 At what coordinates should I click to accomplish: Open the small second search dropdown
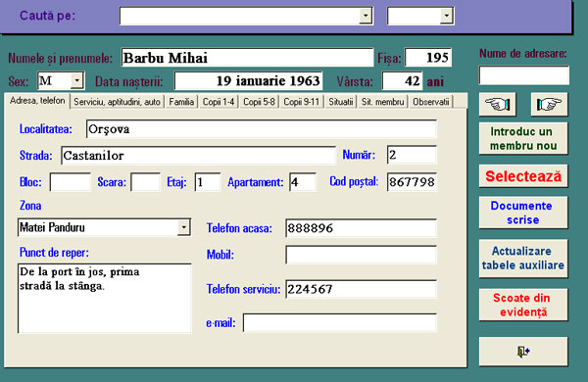[x=446, y=16]
